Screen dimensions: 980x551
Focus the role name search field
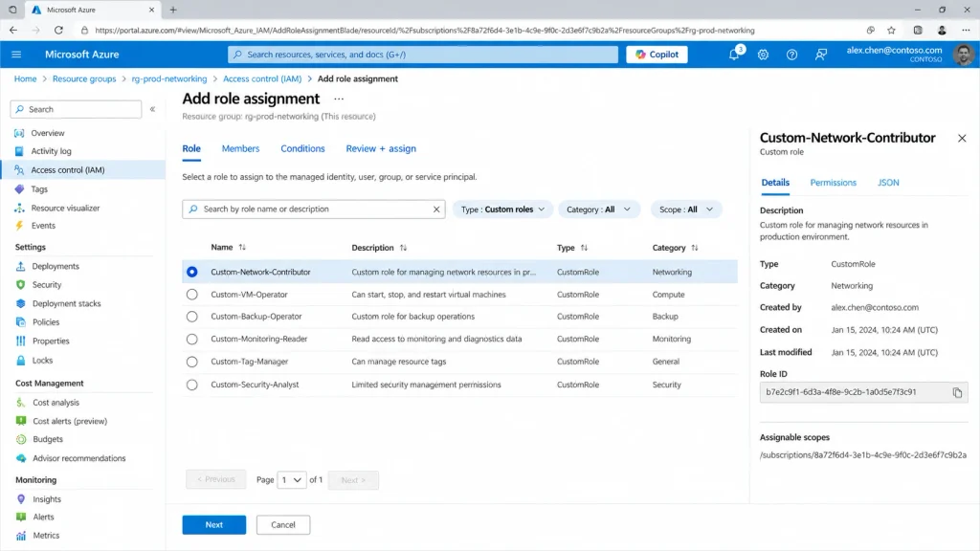coord(314,209)
